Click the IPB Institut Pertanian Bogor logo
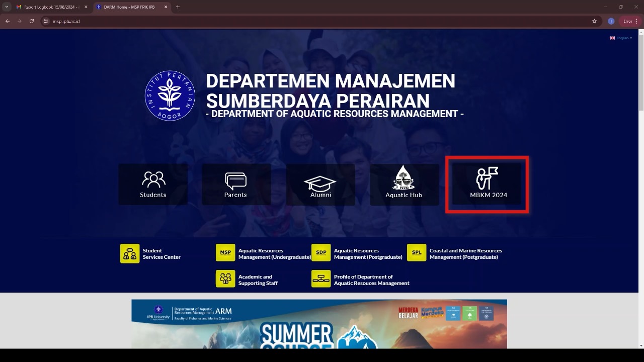644x362 pixels. 170,96
